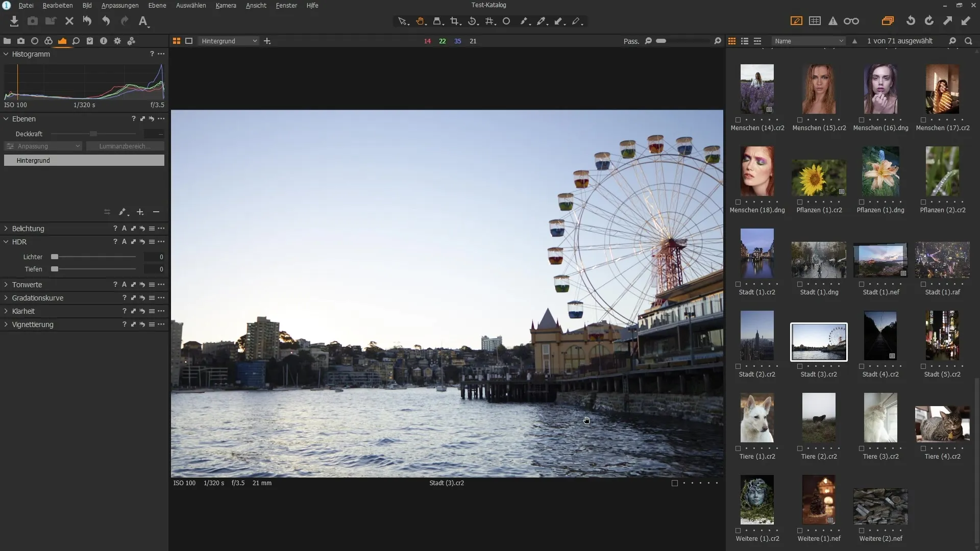Tick the checkbox under Menschen (15).cr2
Viewport: 980px width, 551px height.
[x=800, y=120]
